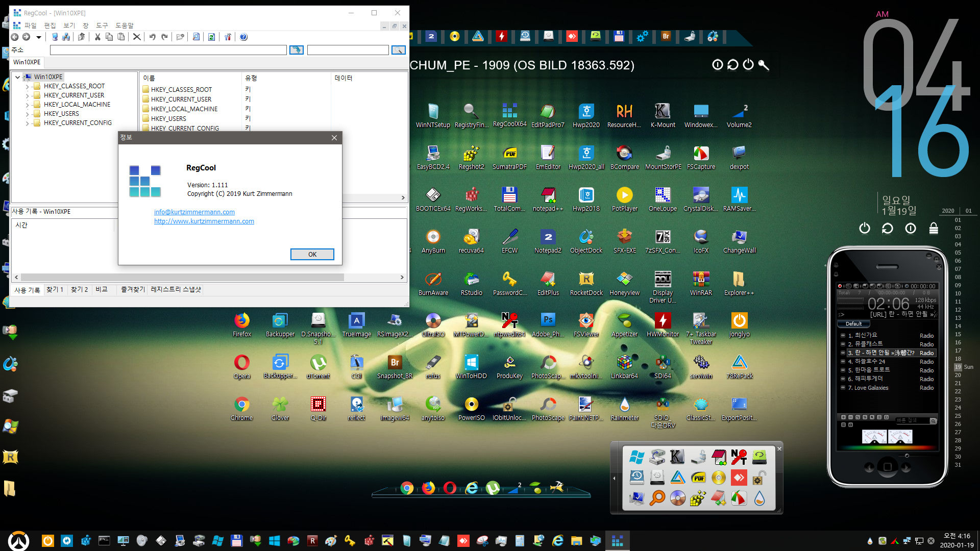Open the info@kurtzimmermann.com email link
980x551 pixels.
194,212
